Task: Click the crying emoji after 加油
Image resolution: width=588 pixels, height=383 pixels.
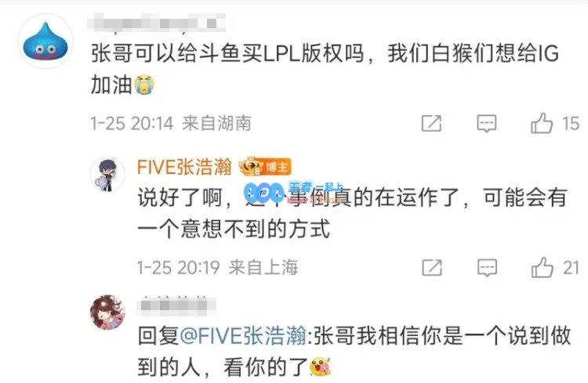Action: [144, 85]
